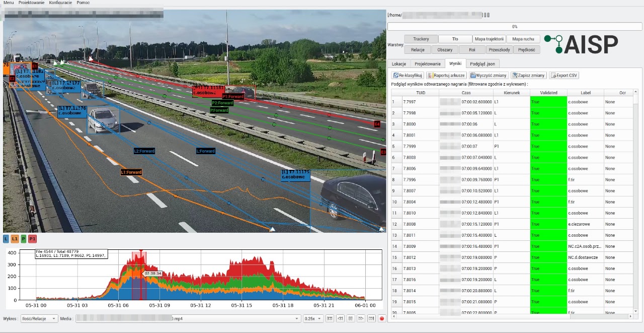Open the Media file dropdown
The width and height of the screenshot is (644, 333).
(x=188, y=318)
